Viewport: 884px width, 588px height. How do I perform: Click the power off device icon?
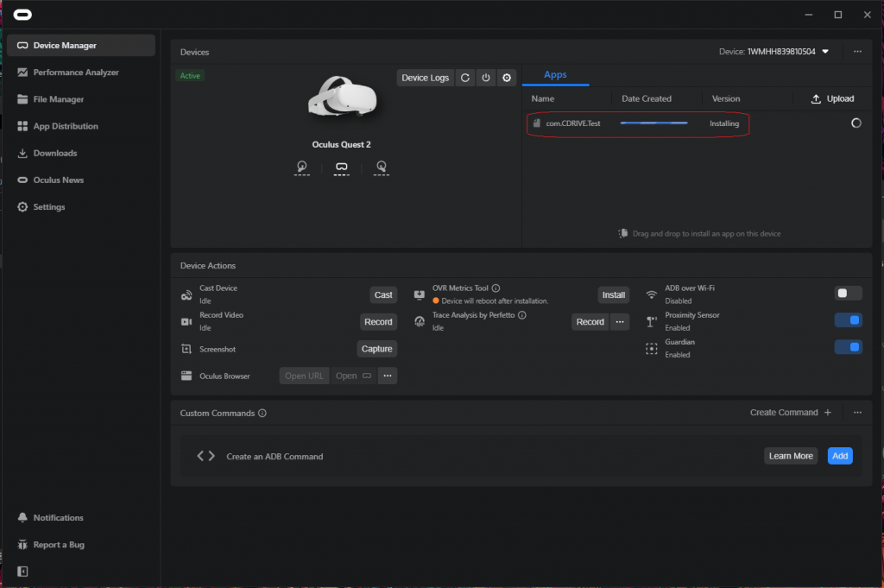486,78
